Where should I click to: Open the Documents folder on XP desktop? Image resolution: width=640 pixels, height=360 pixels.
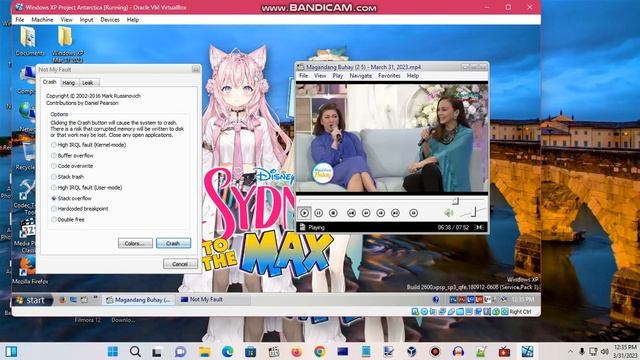point(29,42)
